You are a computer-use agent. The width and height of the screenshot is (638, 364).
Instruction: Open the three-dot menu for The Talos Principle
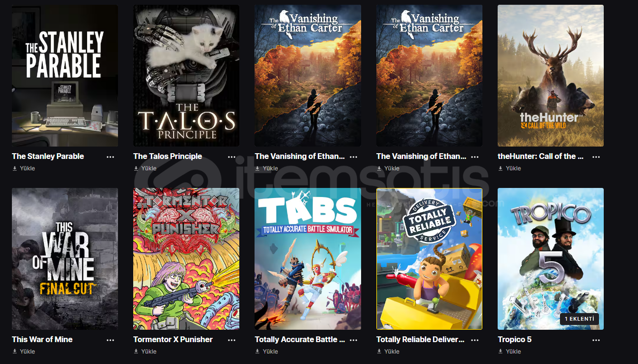(232, 157)
